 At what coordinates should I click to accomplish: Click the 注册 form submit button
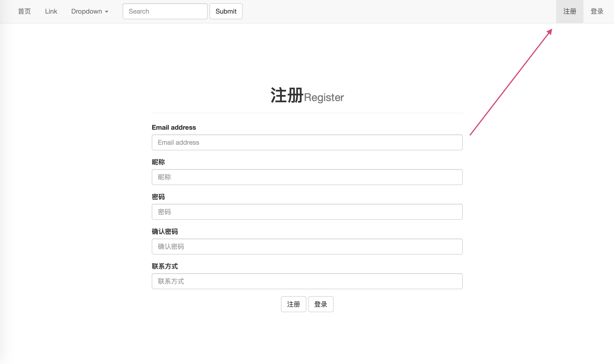293,304
